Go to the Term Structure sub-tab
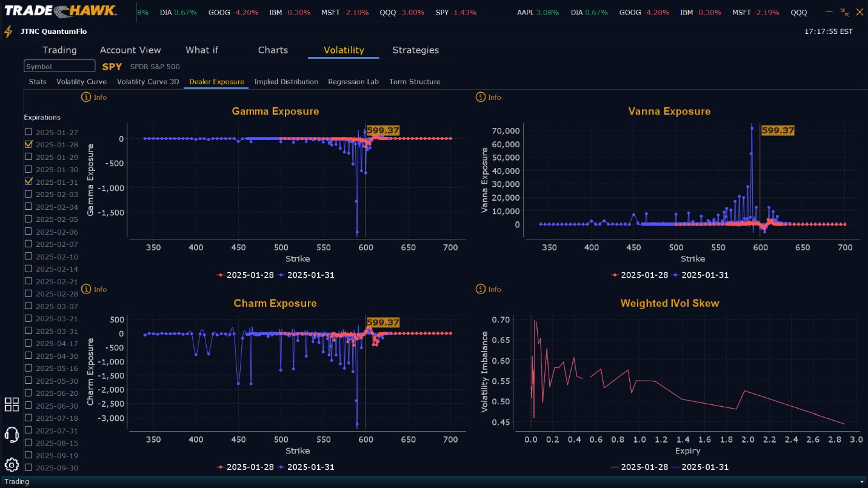The image size is (868, 488). pyautogui.click(x=415, y=82)
